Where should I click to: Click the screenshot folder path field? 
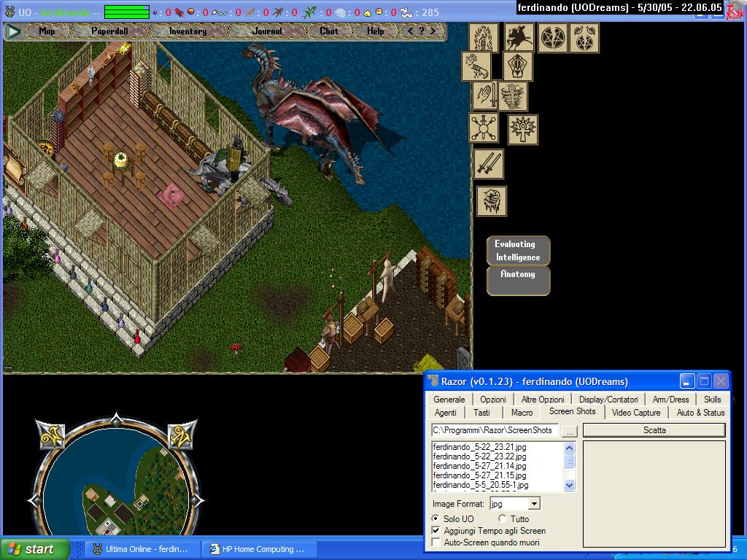coord(495,430)
